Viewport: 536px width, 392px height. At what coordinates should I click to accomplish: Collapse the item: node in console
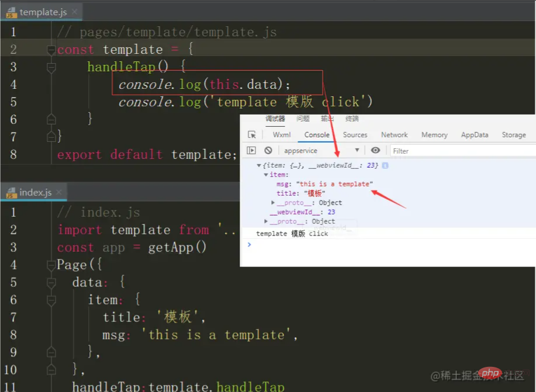click(x=265, y=175)
